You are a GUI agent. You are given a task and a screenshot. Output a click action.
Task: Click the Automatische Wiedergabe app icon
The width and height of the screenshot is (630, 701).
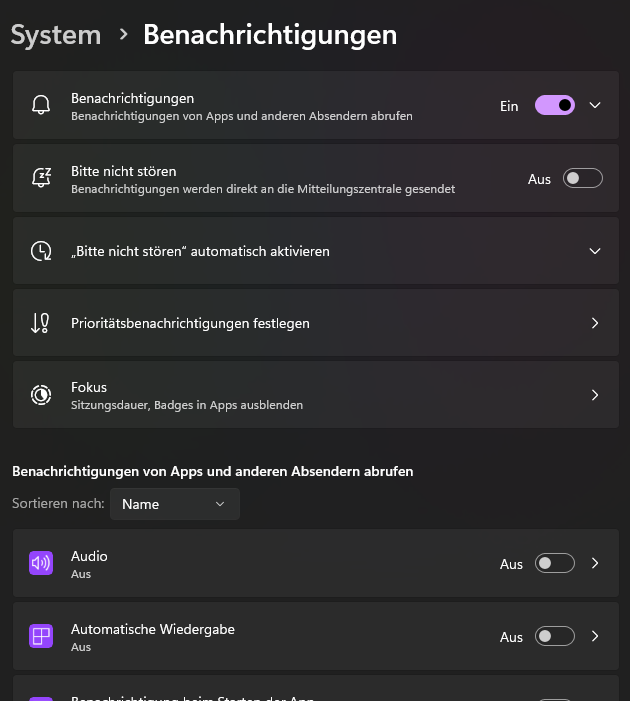(41, 637)
